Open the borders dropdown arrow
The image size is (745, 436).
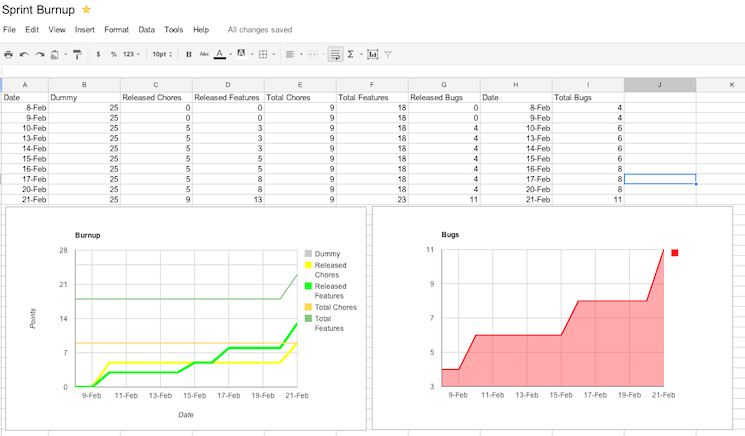[274, 55]
